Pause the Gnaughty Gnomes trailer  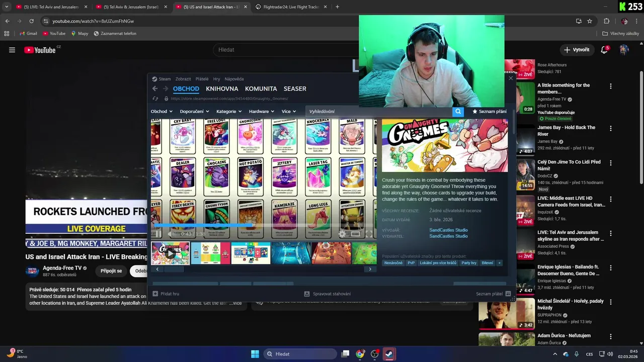(x=158, y=234)
